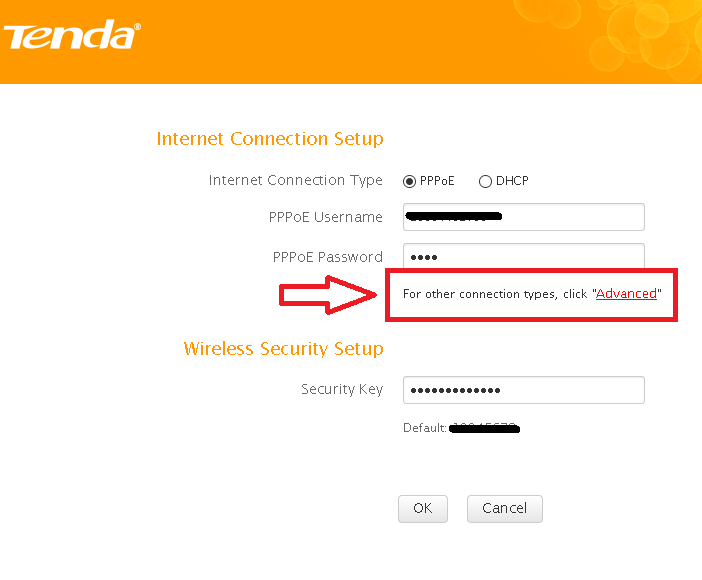
Task: Click the Wireless Security Setup heading
Action: [x=283, y=349]
